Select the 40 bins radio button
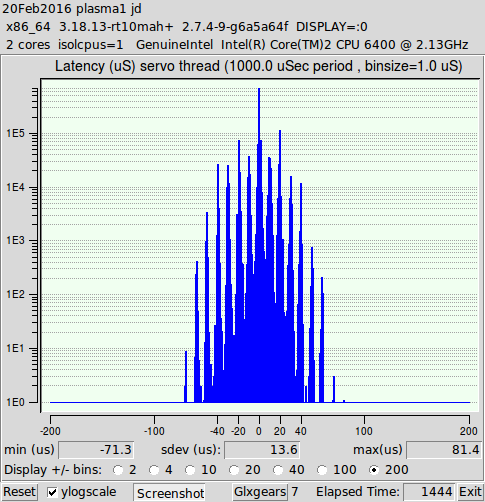This screenshot has height=502, width=485. [278, 470]
